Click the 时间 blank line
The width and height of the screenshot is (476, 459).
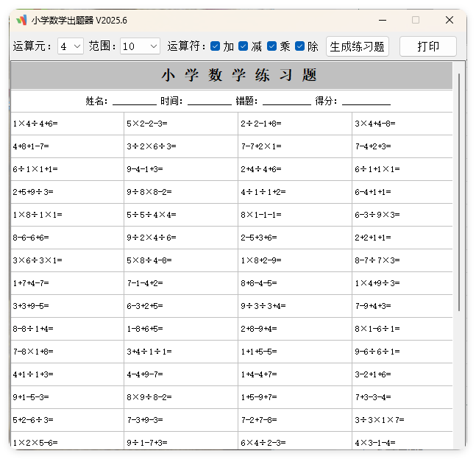(209, 102)
